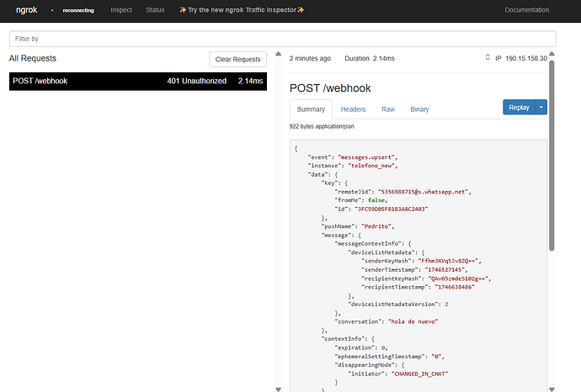The width and height of the screenshot is (581, 392).
Task: Switch to the Raw tab
Action: (x=388, y=109)
